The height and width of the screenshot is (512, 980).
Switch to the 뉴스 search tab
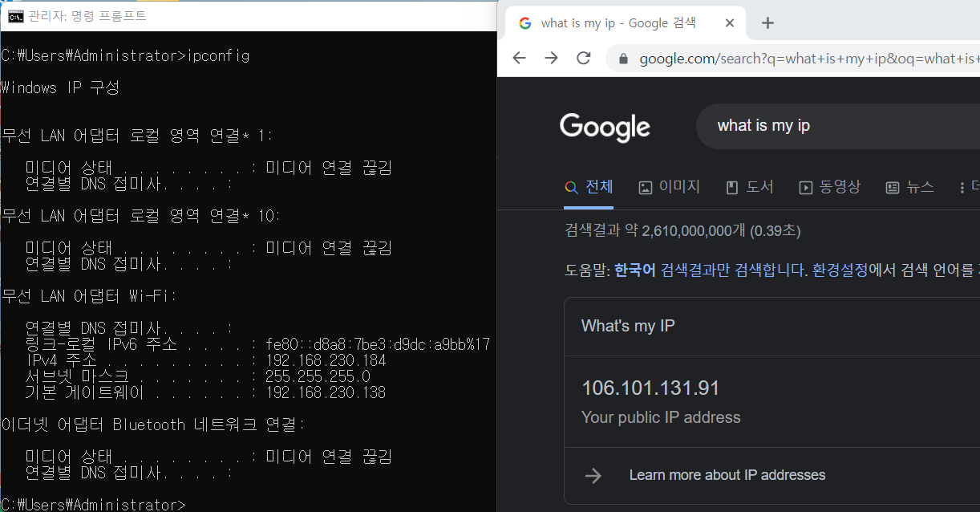click(x=910, y=187)
